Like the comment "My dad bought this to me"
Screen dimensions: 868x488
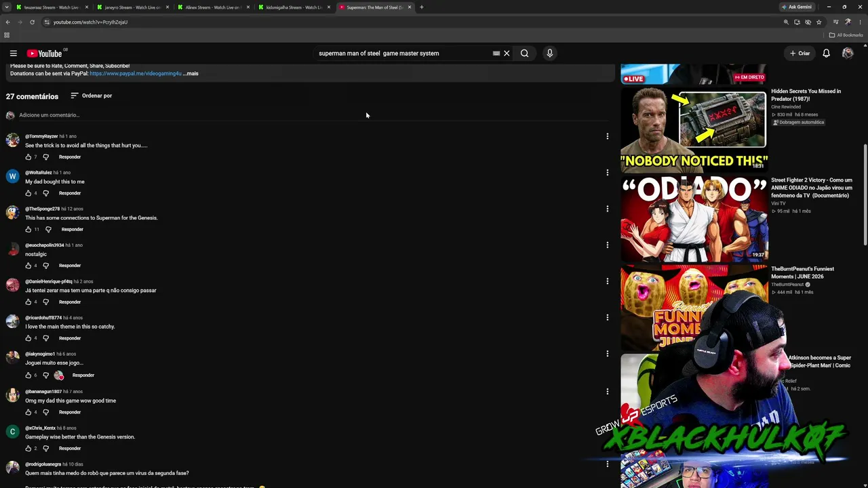click(x=28, y=193)
